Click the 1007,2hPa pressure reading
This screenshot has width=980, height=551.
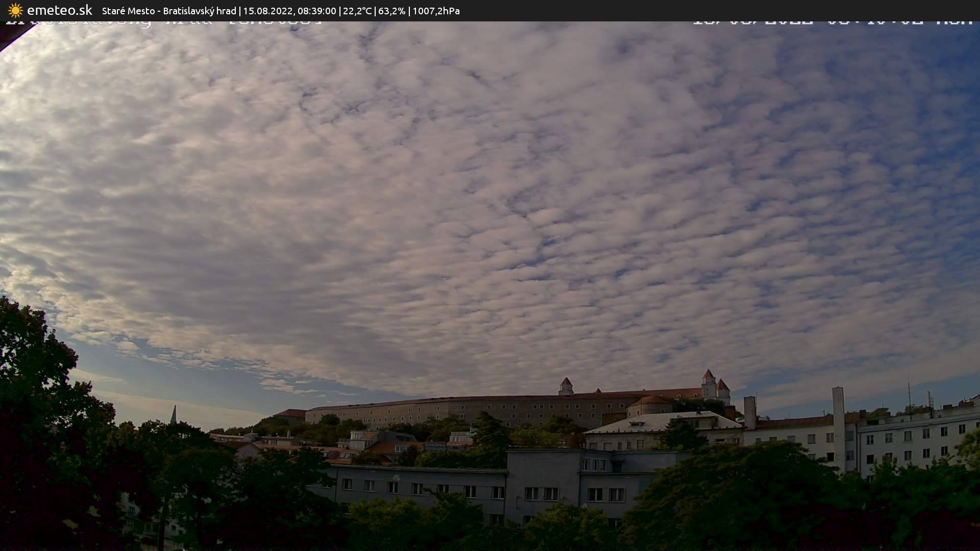436,11
